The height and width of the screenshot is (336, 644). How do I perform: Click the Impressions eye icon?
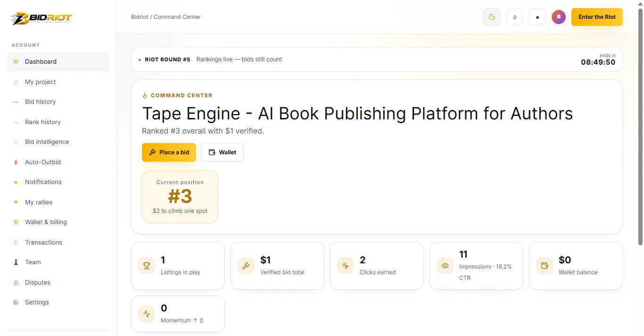click(445, 266)
